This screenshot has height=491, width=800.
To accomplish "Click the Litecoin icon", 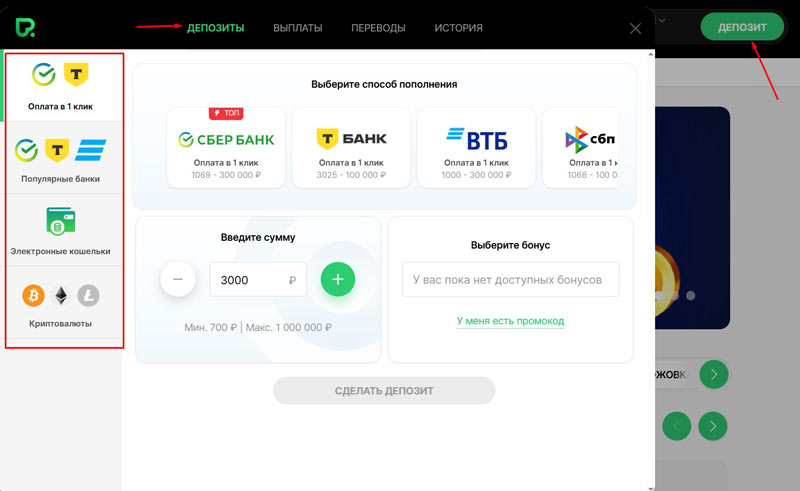I will 88,296.
